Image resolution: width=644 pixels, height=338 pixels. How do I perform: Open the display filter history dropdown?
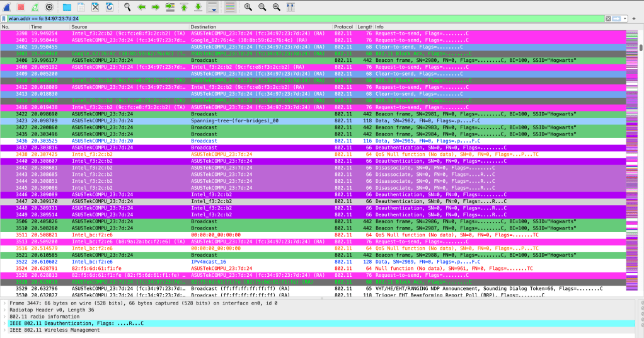tap(626, 19)
